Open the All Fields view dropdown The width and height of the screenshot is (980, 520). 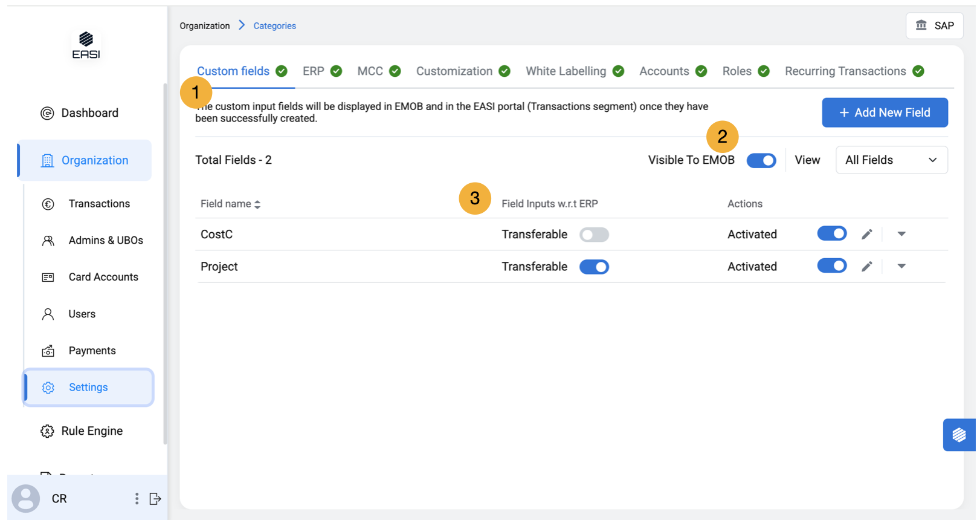(891, 160)
